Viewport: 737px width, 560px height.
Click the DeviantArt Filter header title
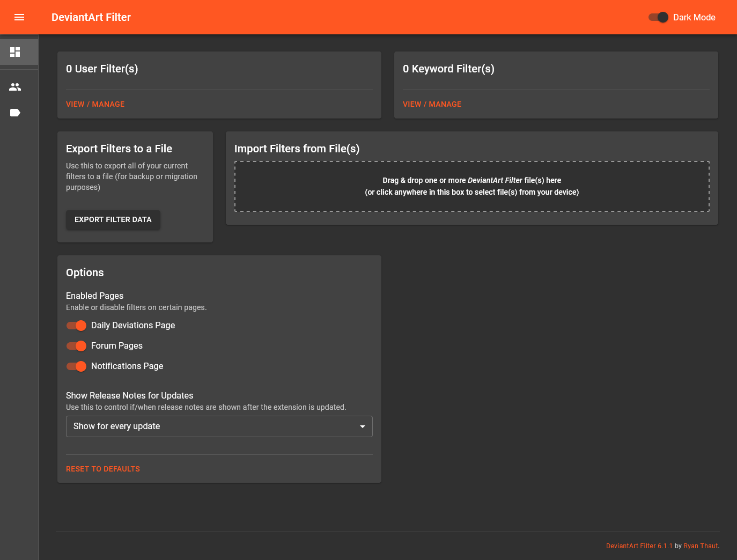pos(91,17)
